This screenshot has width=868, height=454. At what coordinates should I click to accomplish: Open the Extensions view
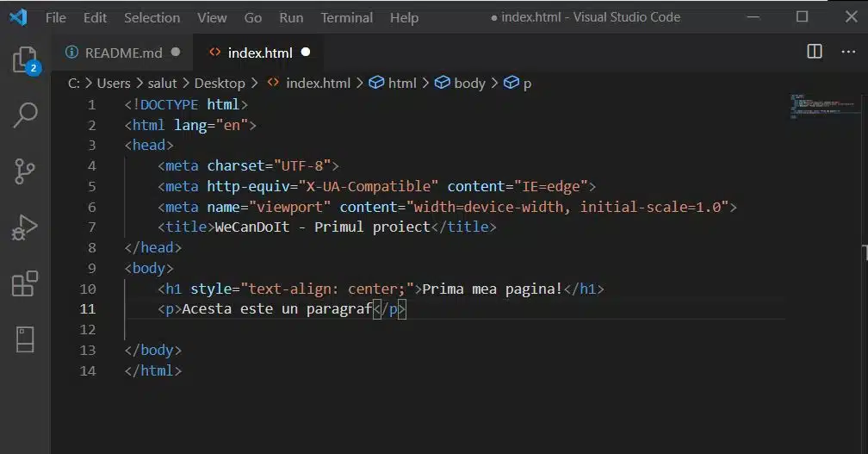pyautogui.click(x=25, y=283)
